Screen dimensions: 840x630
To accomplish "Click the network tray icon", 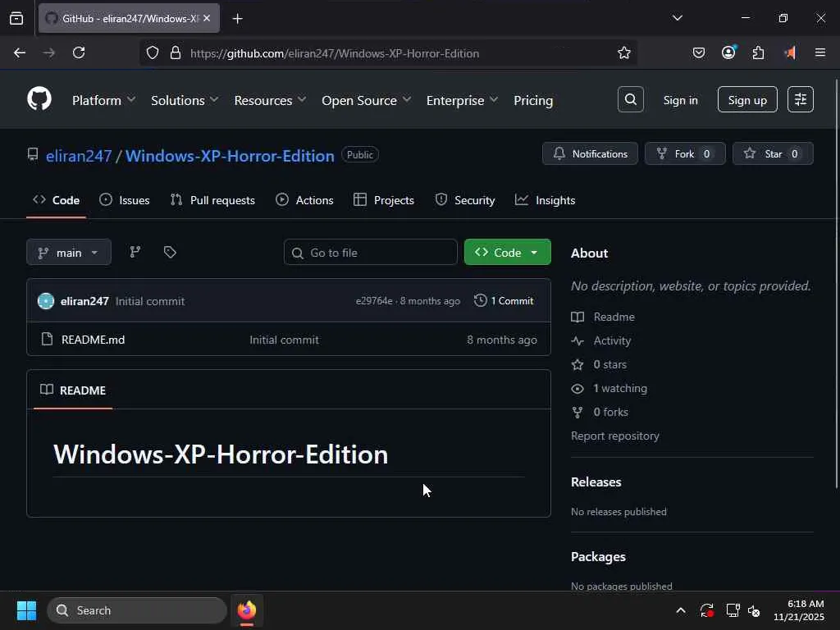I will (x=733, y=610).
